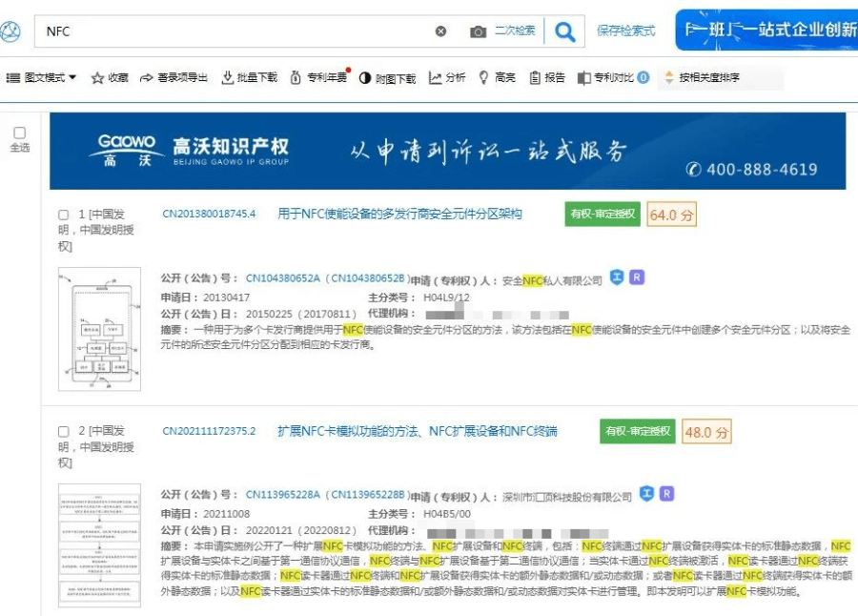The height and width of the screenshot is (616, 858).
Task: Click the 收藏 star icon
Action: pyautogui.click(x=97, y=78)
